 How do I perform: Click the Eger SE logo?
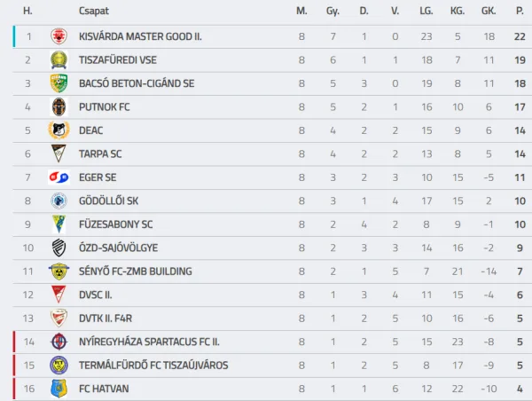click(x=59, y=177)
